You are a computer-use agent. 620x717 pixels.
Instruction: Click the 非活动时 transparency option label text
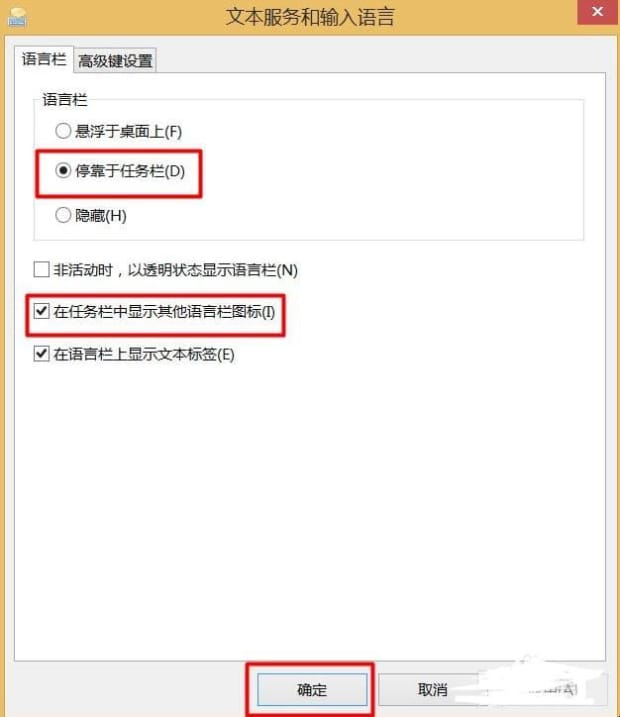pos(176,270)
